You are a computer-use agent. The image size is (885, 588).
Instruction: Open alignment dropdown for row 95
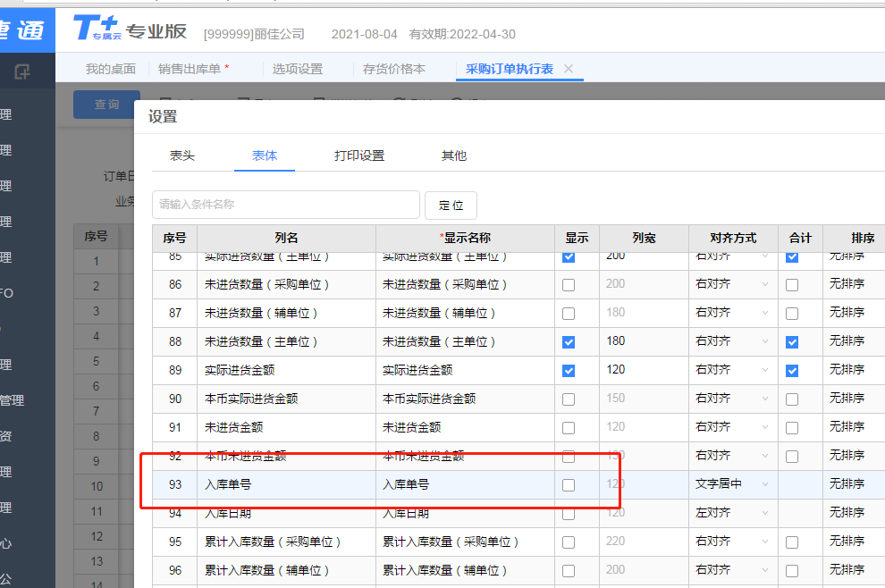(x=733, y=542)
